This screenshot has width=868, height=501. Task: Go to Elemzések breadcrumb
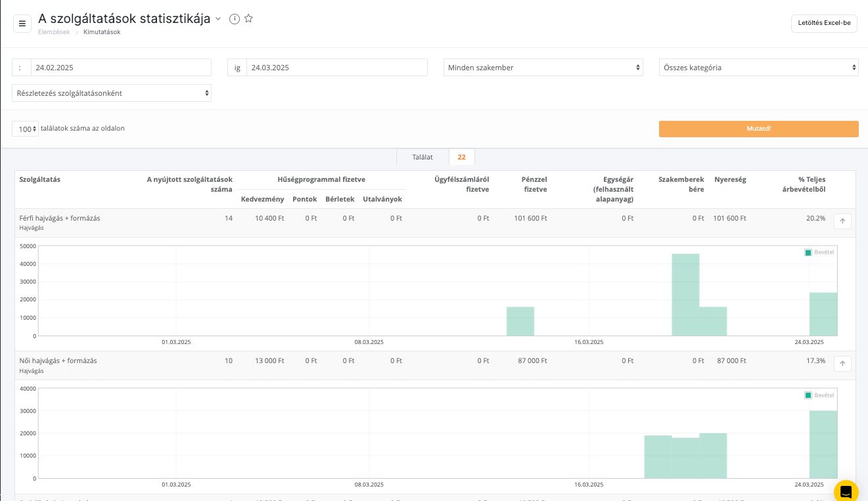point(54,32)
